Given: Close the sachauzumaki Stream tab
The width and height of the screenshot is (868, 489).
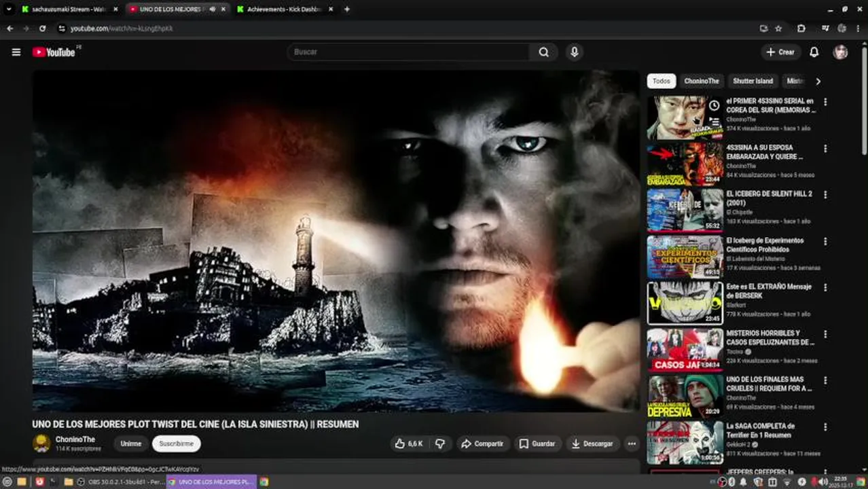Looking at the screenshot, I should coord(115,10).
